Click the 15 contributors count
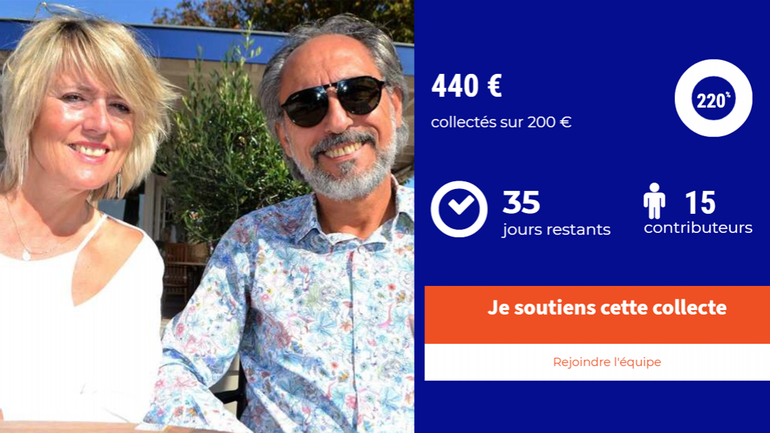This screenshot has width=770, height=433. [x=700, y=202]
